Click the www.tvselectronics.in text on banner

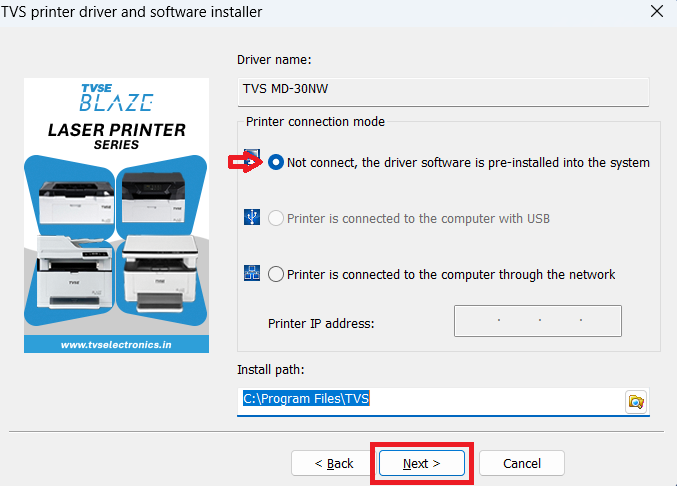[x=116, y=345]
